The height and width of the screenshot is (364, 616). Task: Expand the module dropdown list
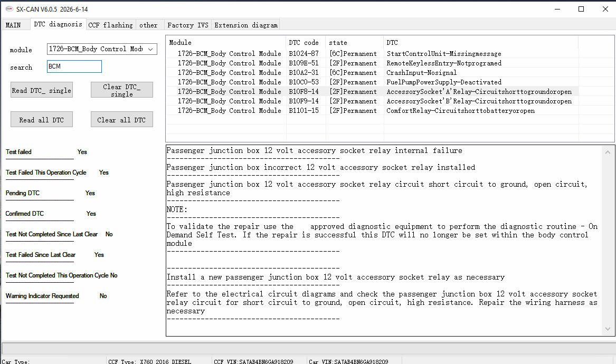click(150, 49)
